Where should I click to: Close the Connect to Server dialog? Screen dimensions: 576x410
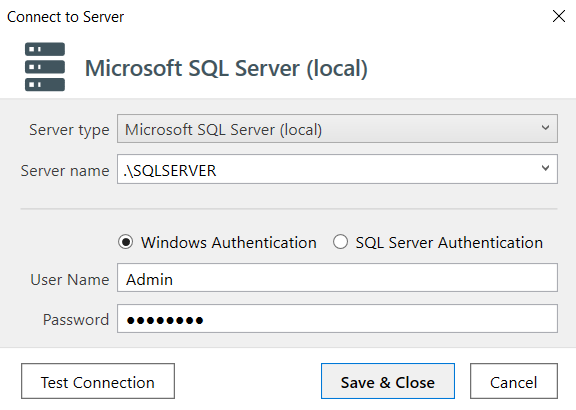click(x=559, y=16)
